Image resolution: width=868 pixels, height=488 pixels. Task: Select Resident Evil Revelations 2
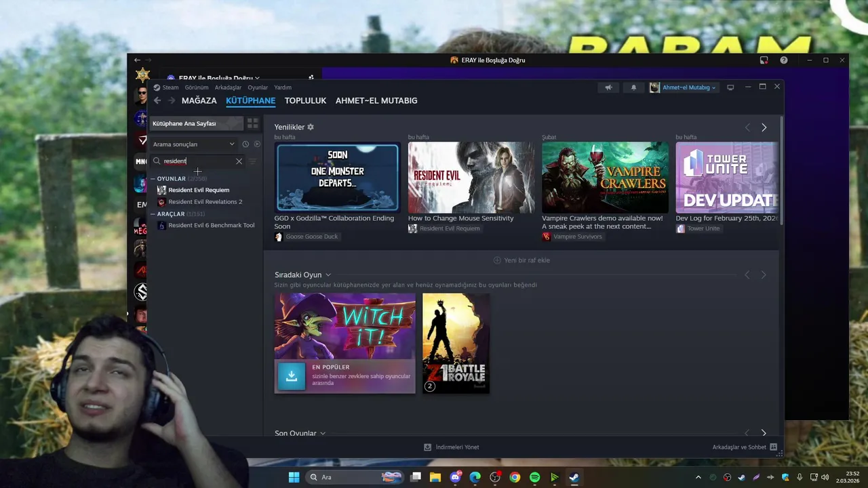pyautogui.click(x=205, y=202)
